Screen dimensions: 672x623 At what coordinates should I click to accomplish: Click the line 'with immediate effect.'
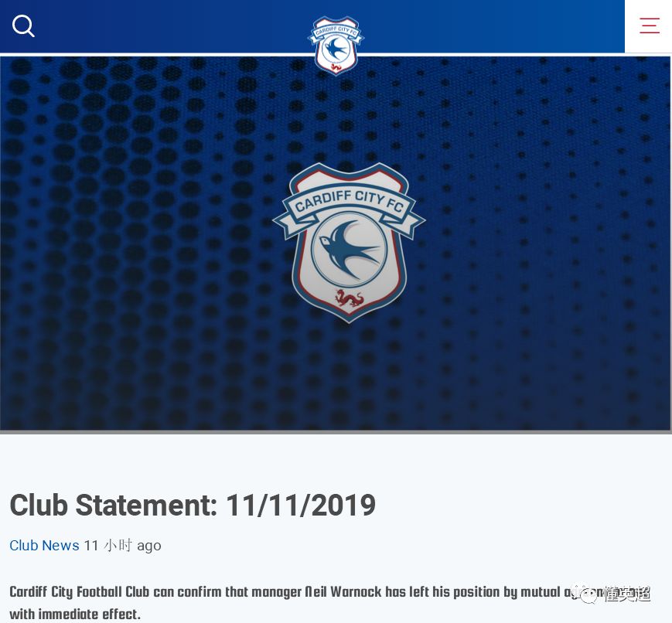pyautogui.click(x=75, y=614)
